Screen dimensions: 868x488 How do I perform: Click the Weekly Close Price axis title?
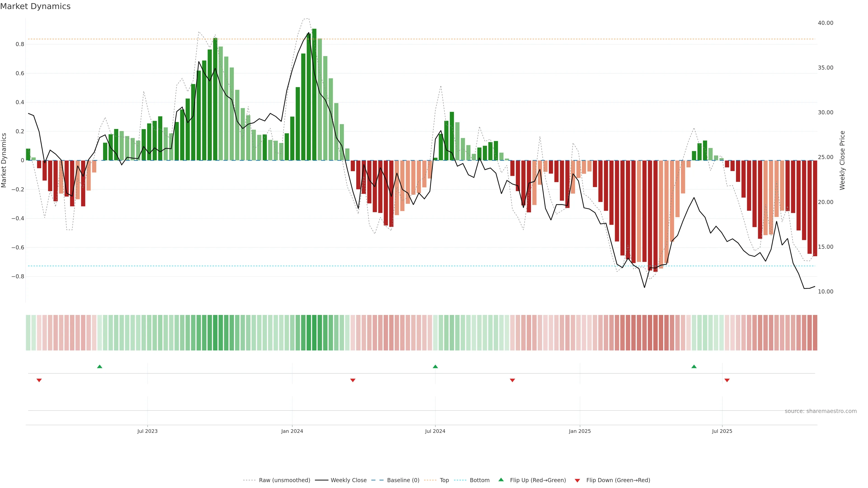[x=842, y=160]
